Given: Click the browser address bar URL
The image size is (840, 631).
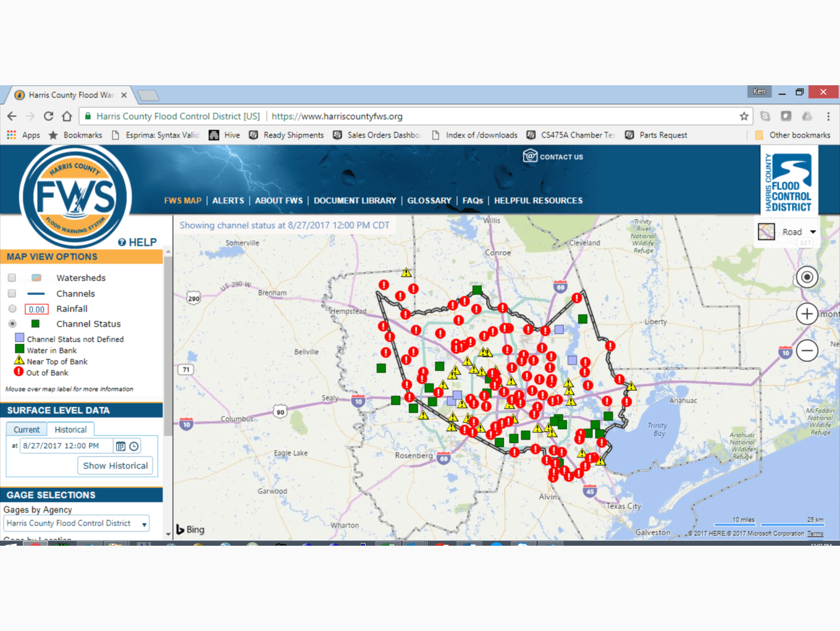Looking at the screenshot, I should click(337, 116).
